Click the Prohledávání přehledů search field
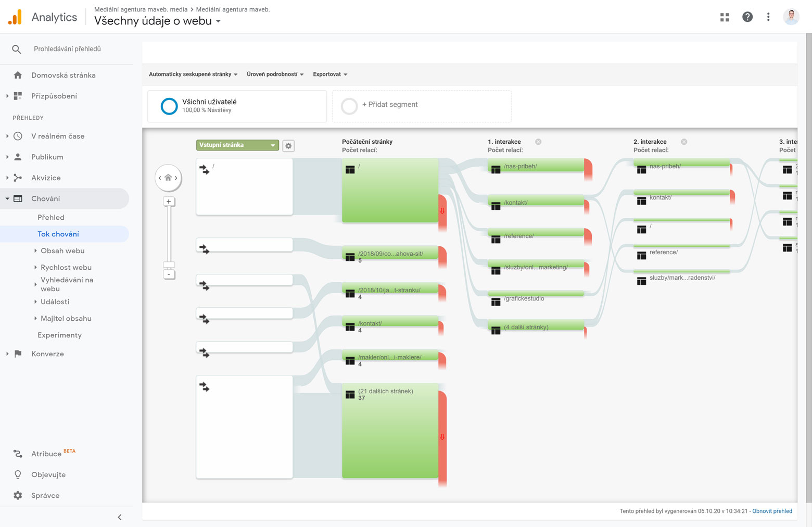The height and width of the screenshot is (527, 812). pyautogui.click(x=67, y=49)
